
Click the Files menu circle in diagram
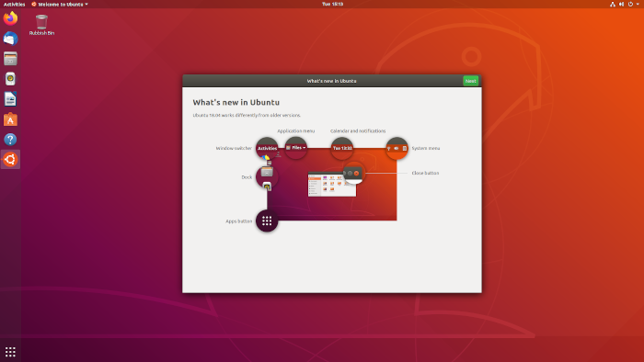[x=295, y=148]
